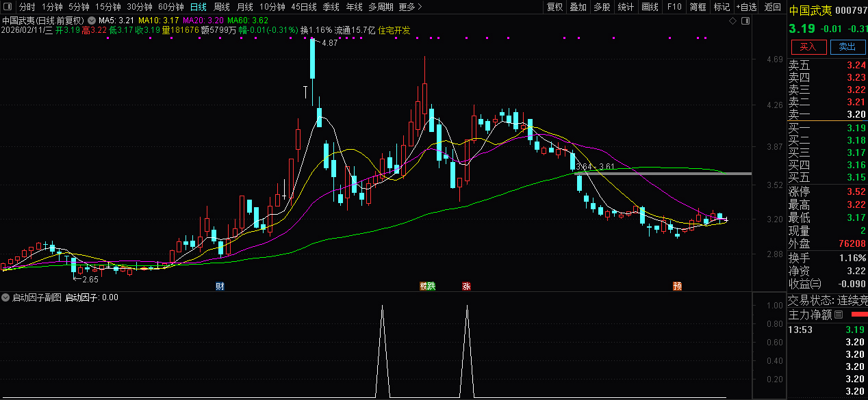Click the panel layout icon at top-left
Viewport: 868px width, 400px height.
8,7
